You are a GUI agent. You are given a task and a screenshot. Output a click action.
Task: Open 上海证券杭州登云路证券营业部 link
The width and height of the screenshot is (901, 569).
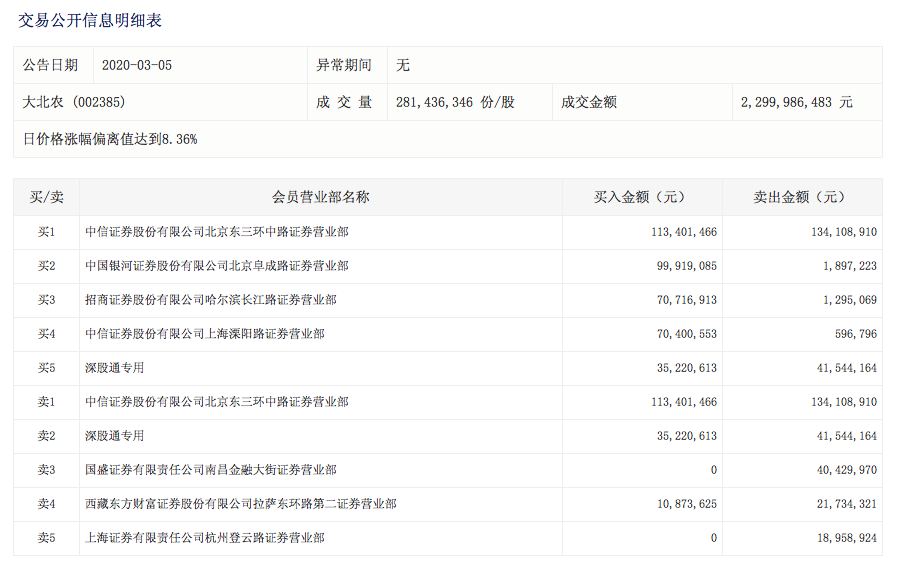click(205, 538)
